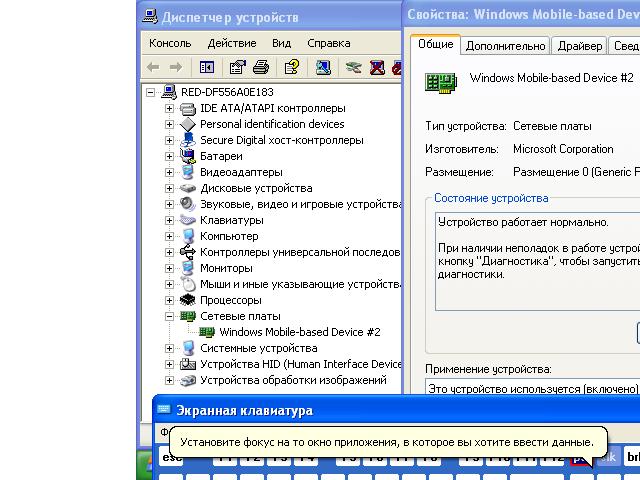640x480 pixels.
Task: Click the Back arrow in Device Manager toolbar
Action: [153, 67]
